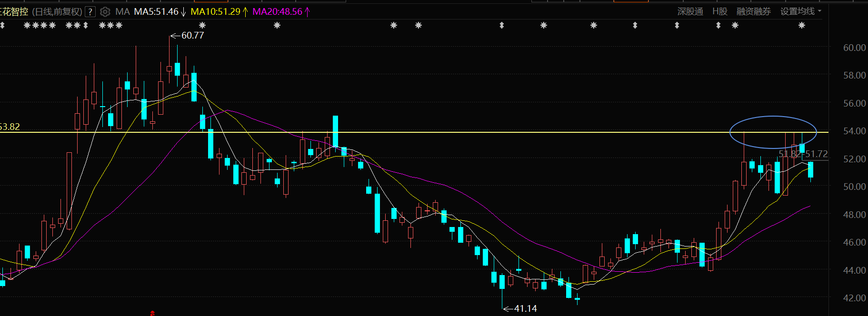This screenshot has width=868, height=316.
Task: Click the rightmost asterisk event marker
Action: (802, 25)
